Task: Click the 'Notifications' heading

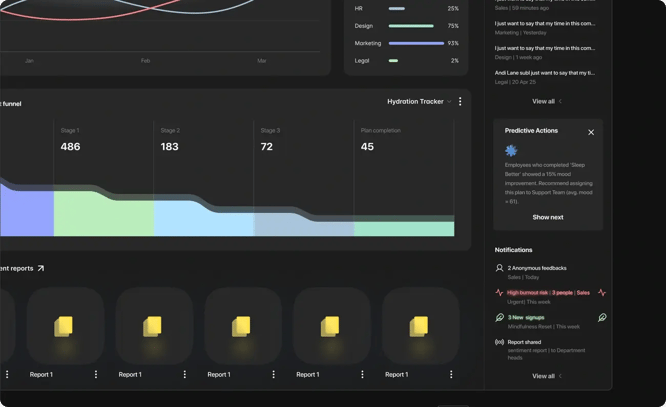Action: click(513, 250)
